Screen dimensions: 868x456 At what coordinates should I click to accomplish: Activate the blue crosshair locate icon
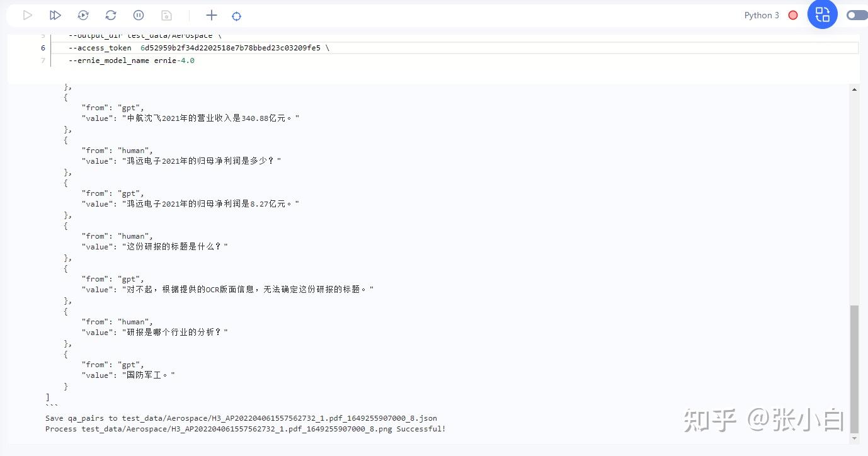coord(236,14)
